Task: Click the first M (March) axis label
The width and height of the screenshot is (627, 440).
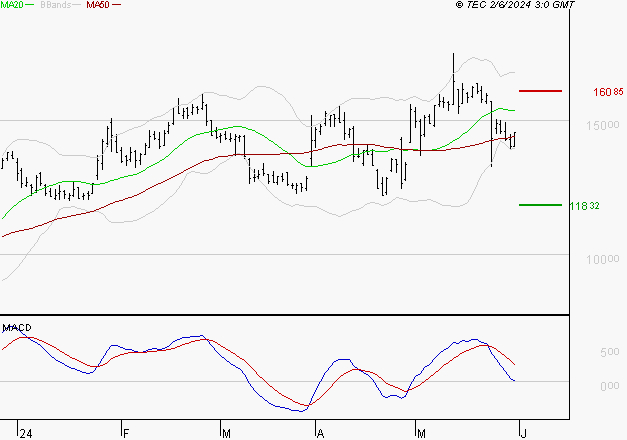Action: (x=226, y=434)
